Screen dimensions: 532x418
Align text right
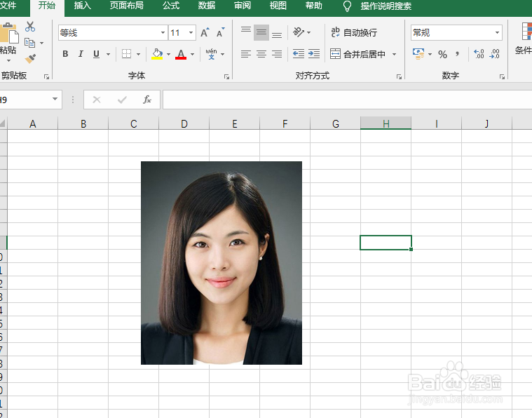(x=277, y=54)
